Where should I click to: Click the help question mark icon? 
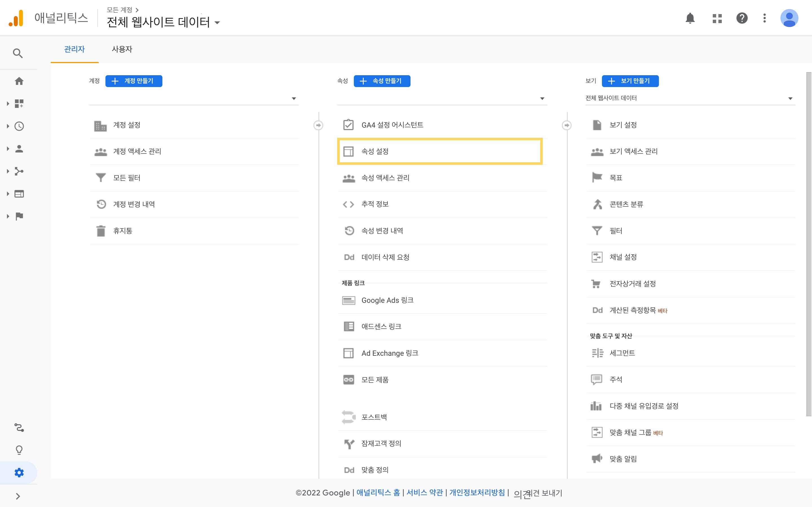[742, 18]
